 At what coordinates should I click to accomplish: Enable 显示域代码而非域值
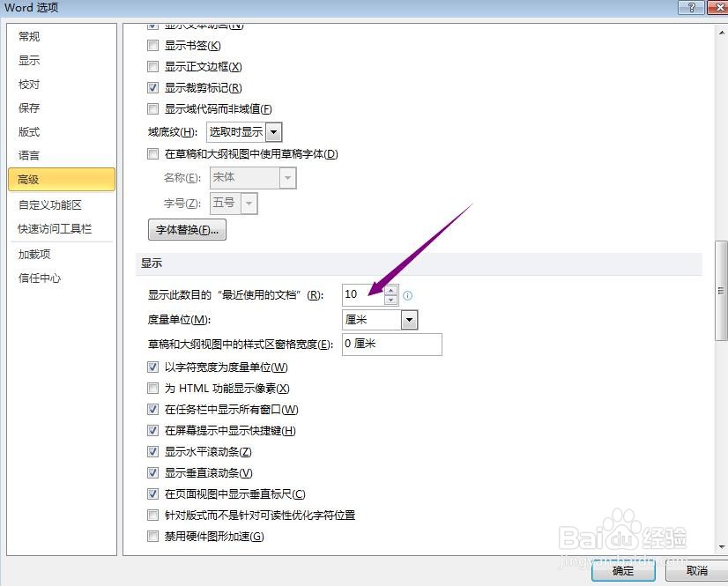click(x=153, y=108)
